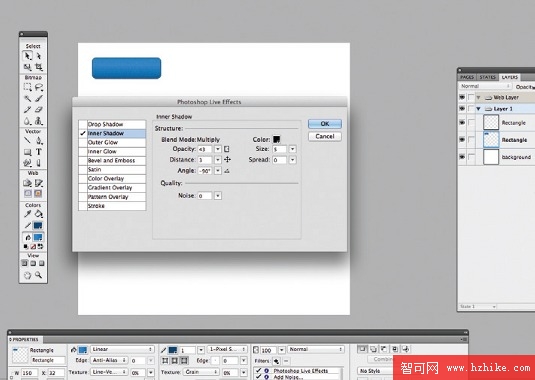Viewport: 535px width, 380px height.
Task: Select the Pointer tool
Action: click(28, 56)
